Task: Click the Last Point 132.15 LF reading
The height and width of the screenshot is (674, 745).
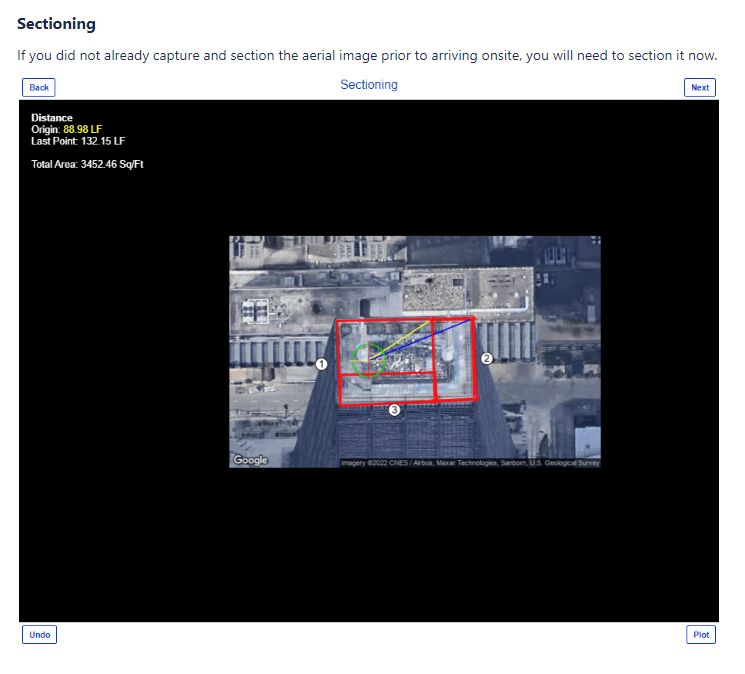Action: [79, 142]
